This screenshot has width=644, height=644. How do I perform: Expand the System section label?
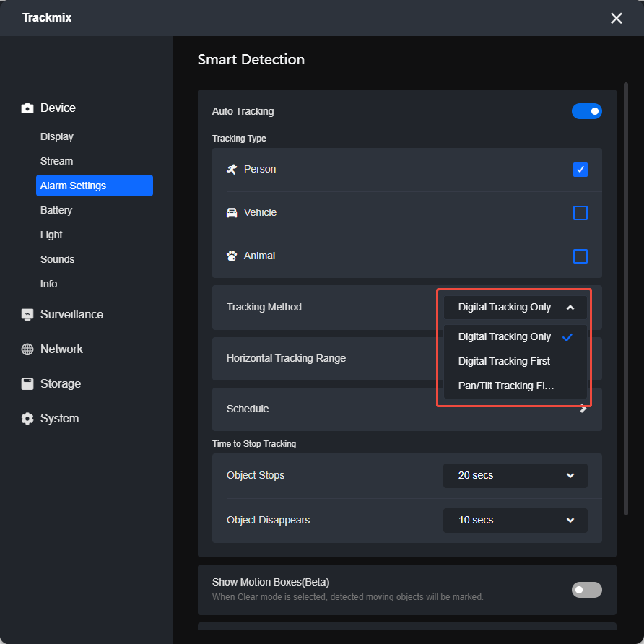tap(59, 419)
